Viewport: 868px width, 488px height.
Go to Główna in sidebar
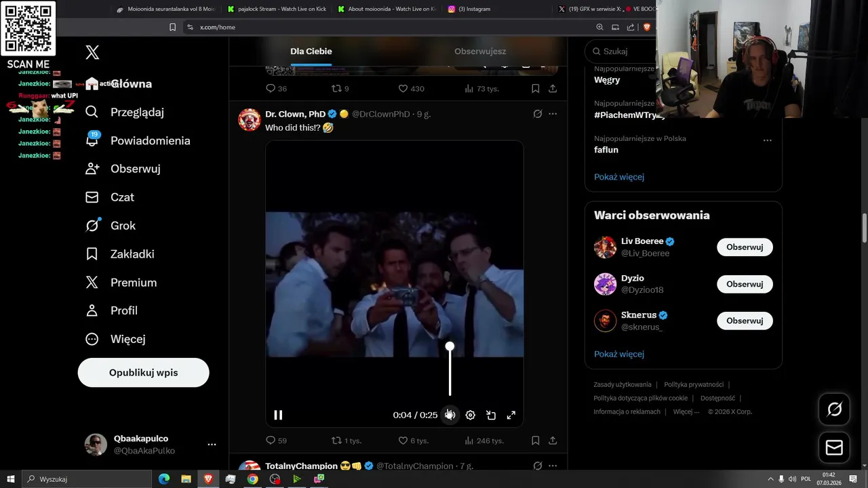pos(119,84)
